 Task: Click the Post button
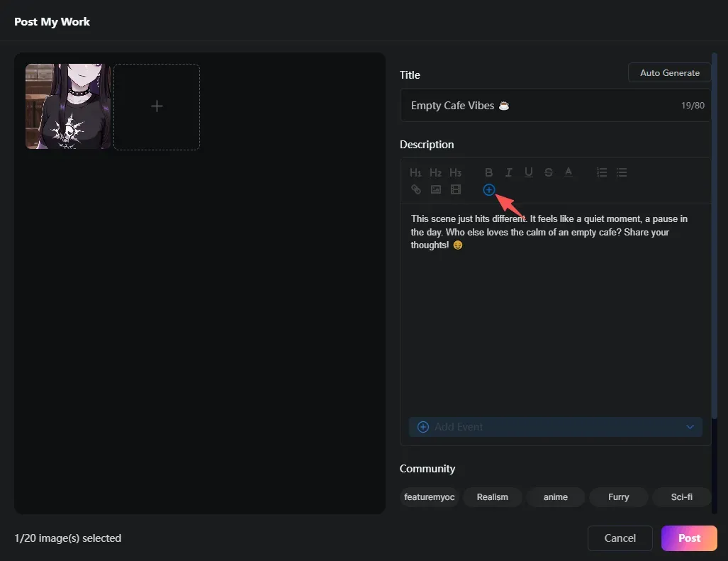pos(689,538)
